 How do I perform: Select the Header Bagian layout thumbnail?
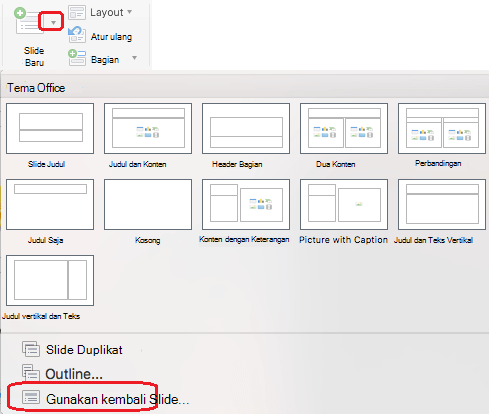click(246, 128)
